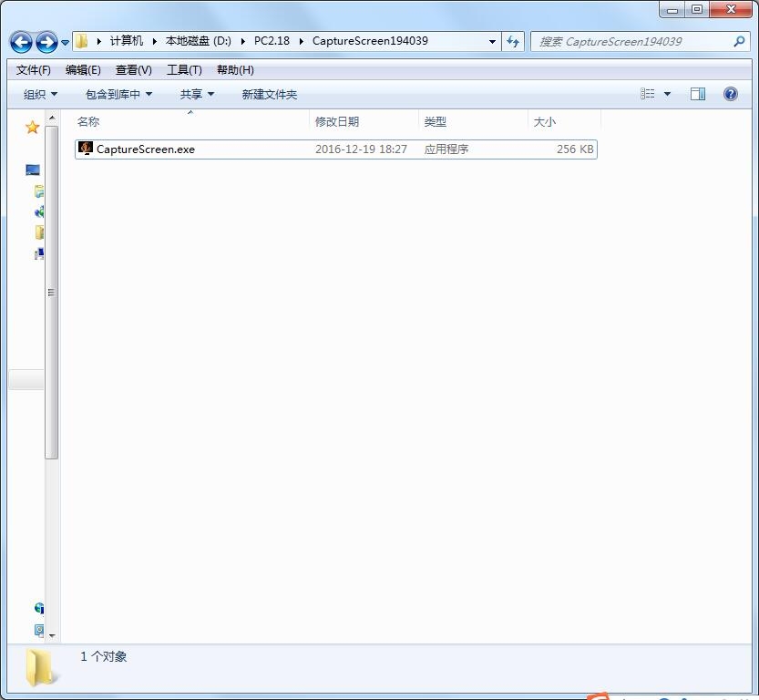Screen dimensions: 759x700
Task: Open the 文件(F) menu
Action: click(34, 70)
